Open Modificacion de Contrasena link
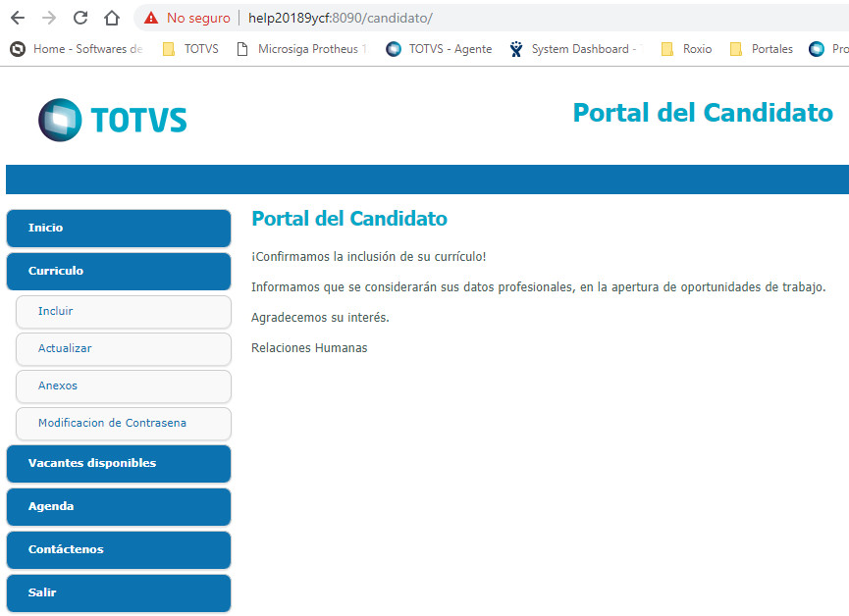849x616 pixels. 124,424
